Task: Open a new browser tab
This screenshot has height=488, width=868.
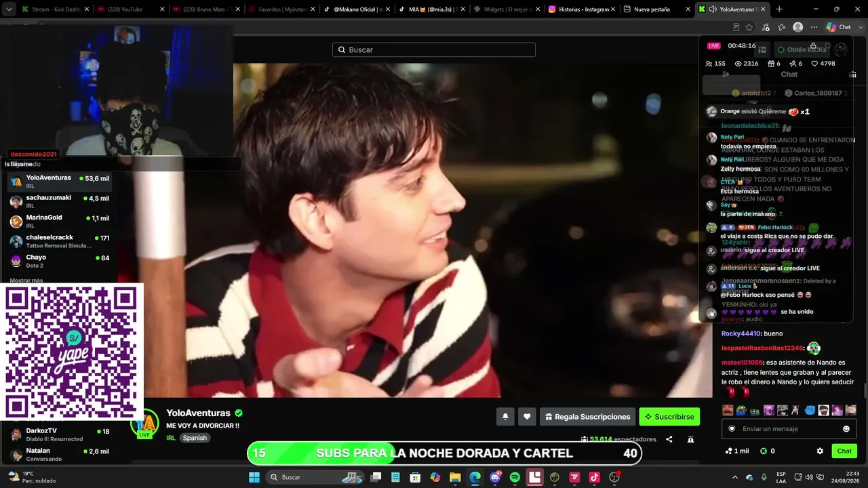Action: 779,9
